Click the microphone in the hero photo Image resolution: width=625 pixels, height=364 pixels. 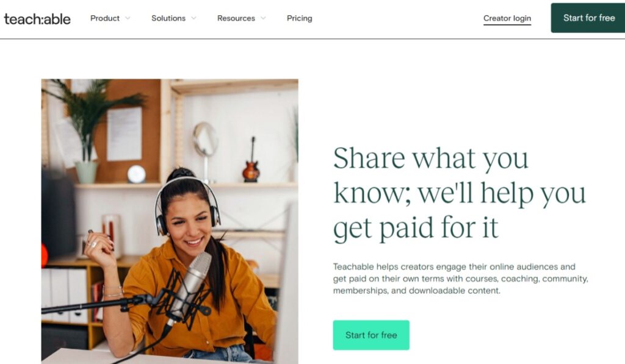[x=191, y=287]
